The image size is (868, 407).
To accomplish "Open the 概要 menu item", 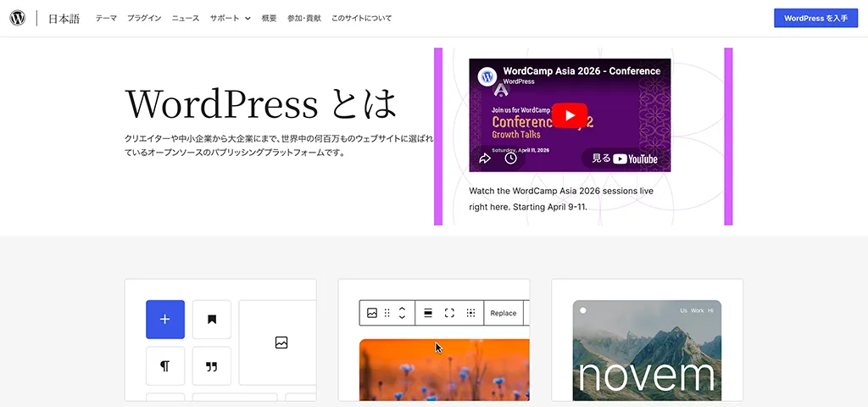I will [x=269, y=19].
